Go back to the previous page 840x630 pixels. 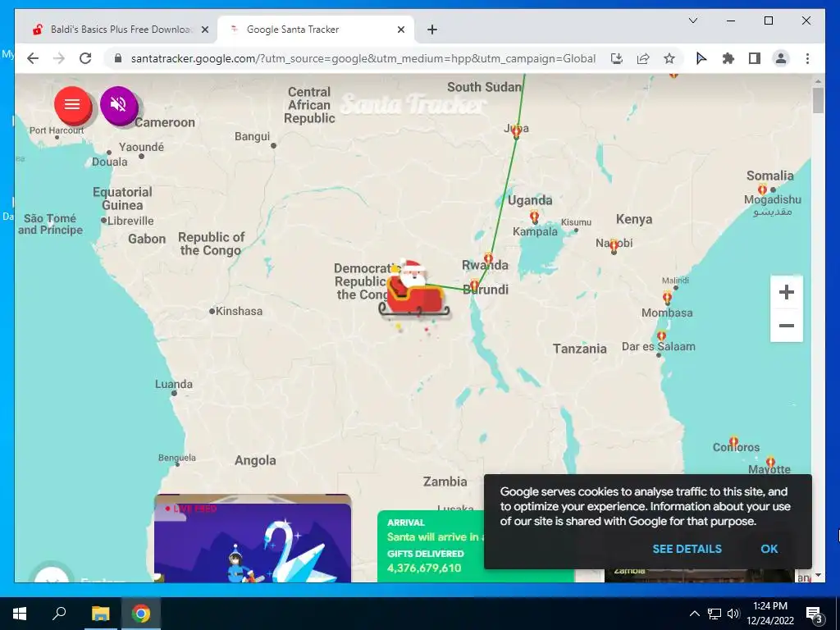coord(33,58)
